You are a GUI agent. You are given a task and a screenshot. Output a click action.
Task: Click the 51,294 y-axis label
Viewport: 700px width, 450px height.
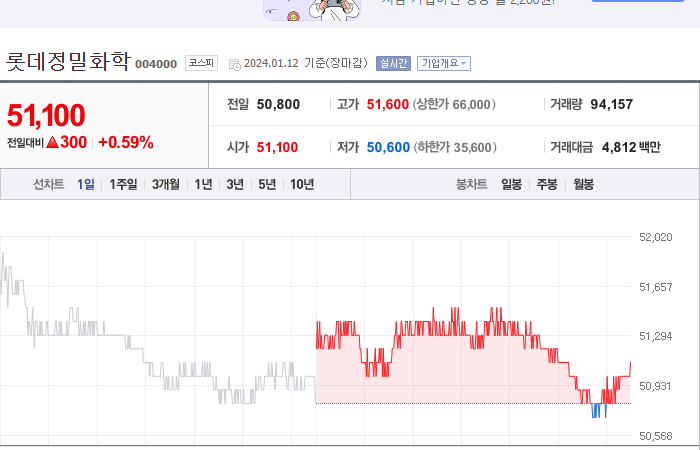coord(655,336)
